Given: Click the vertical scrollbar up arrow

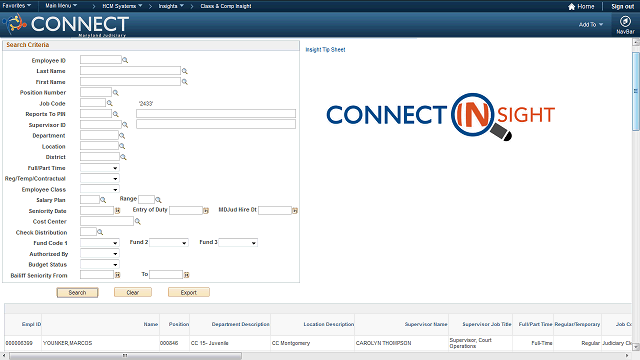Looking at the screenshot, I should (x=636, y=42).
